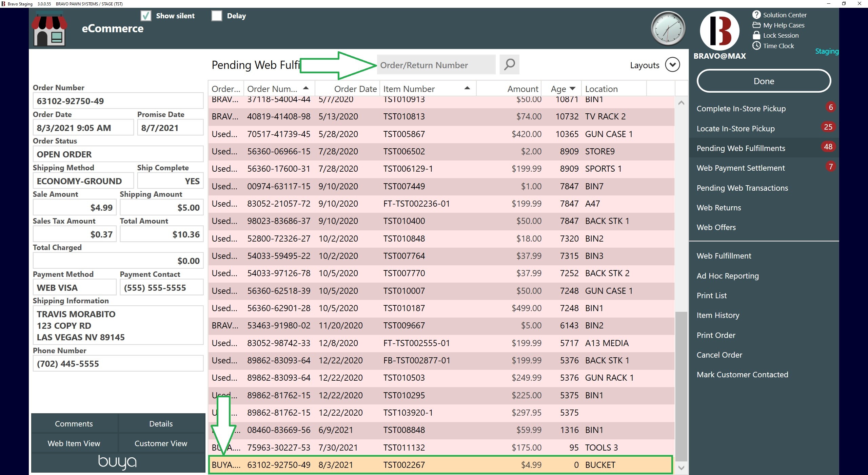Click the magnifying glass search icon
This screenshot has height=475, width=868.
[x=509, y=64]
